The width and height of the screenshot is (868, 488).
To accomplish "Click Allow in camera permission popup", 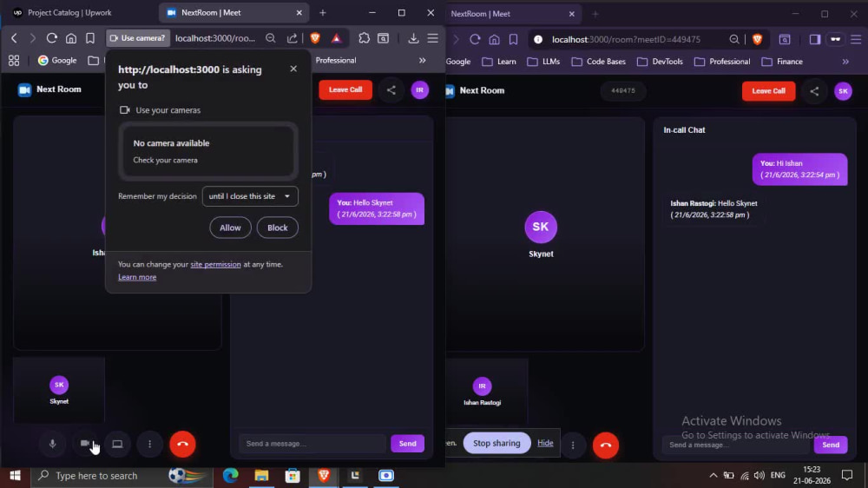I will pyautogui.click(x=230, y=228).
